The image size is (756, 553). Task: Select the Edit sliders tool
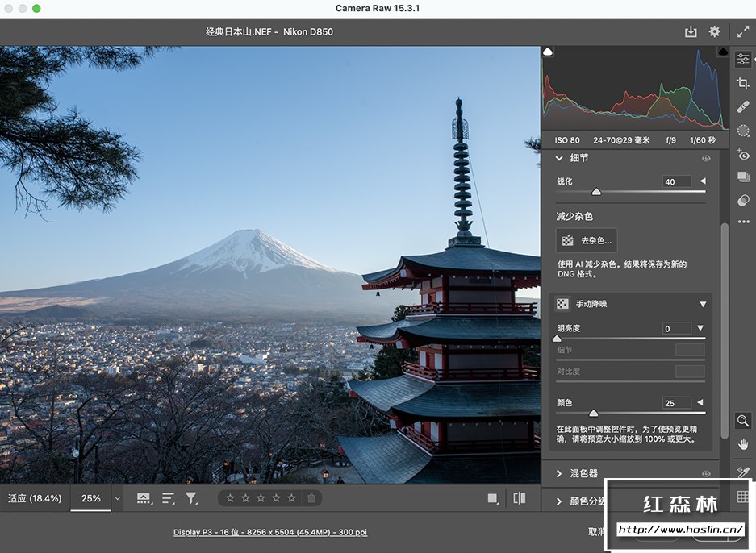[743, 59]
